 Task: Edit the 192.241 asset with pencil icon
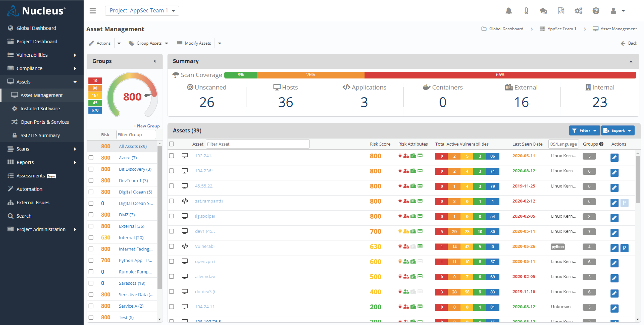(x=614, y=158)
